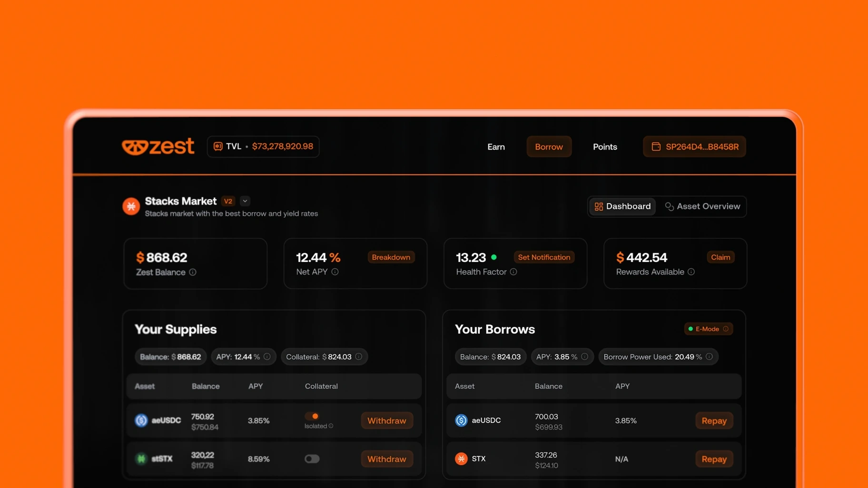
Task: Click the aeUSDC token icon in Your Supplies
Action: coord(141,420)
